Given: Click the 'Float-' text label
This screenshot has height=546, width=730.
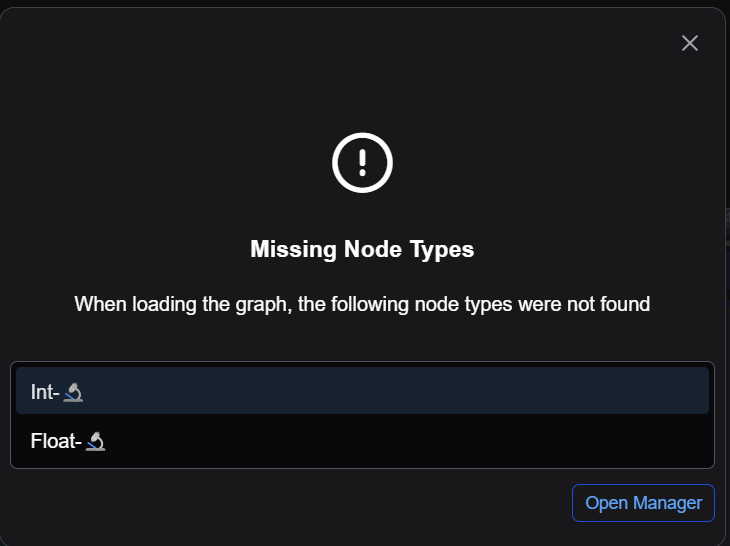Looking at the screenshot, I should pyautogui.click(x=55, y=440).
